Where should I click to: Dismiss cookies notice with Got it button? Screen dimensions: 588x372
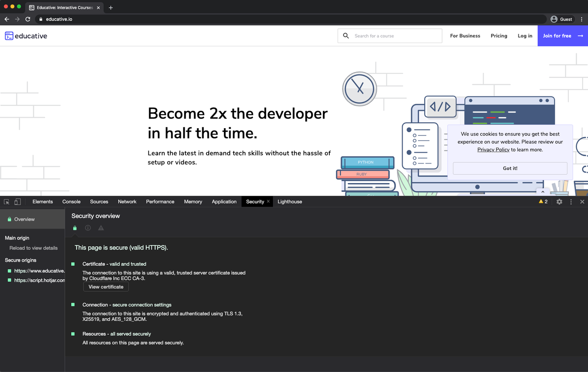pyautogui.click(x=510, y=168)
